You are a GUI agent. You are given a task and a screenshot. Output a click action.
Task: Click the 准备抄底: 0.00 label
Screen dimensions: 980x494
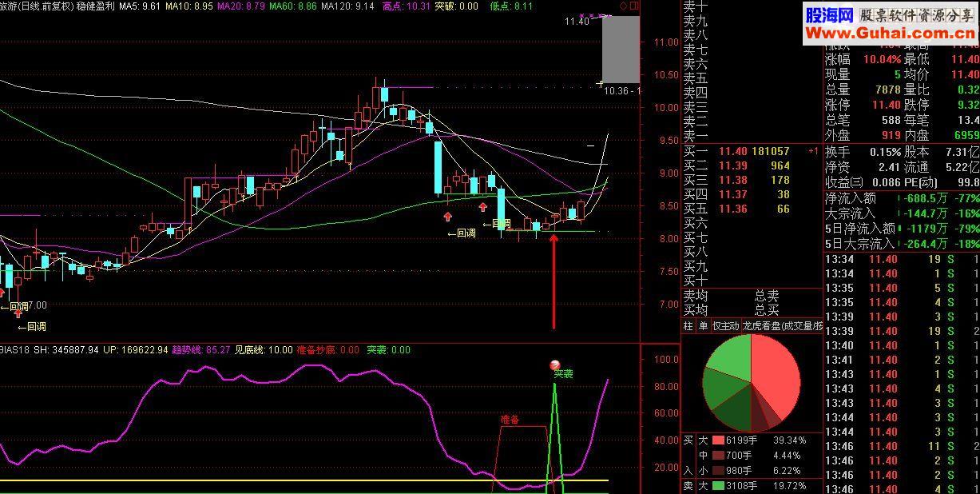point(330,350)
